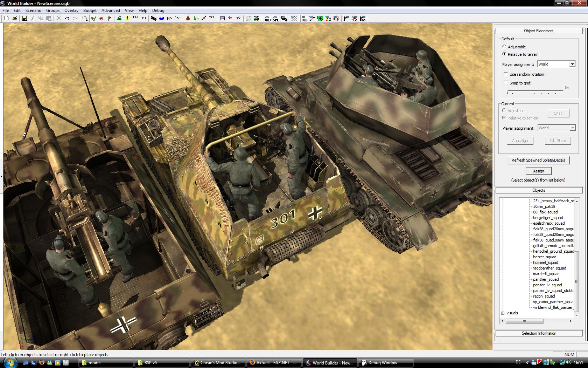Click the Objects list horizontal scrollbar
Viewport: 588px width, 368px height.
(536, 321)
